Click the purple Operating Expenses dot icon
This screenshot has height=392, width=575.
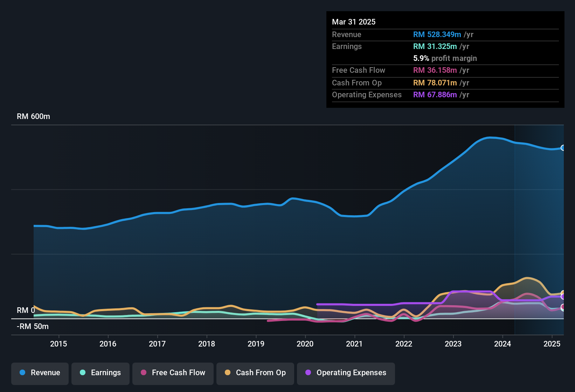click(x=307, y=373)
